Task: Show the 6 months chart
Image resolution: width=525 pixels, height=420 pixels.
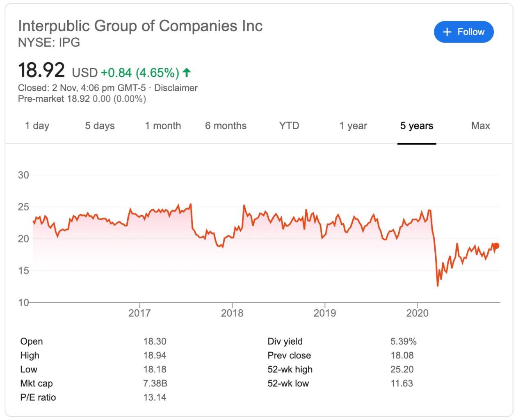Action: pyautogui.click(x=226, y=126)
